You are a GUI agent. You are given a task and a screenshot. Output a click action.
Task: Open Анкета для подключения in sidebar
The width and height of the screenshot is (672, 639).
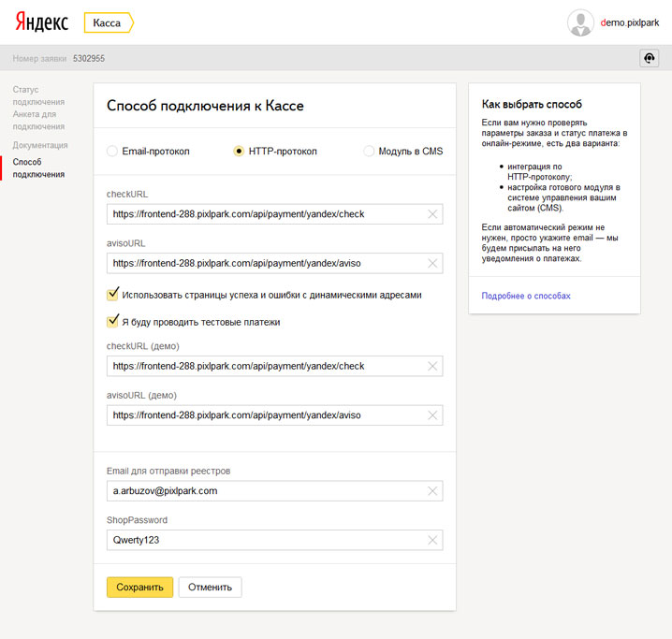click(x=38, y=121)
